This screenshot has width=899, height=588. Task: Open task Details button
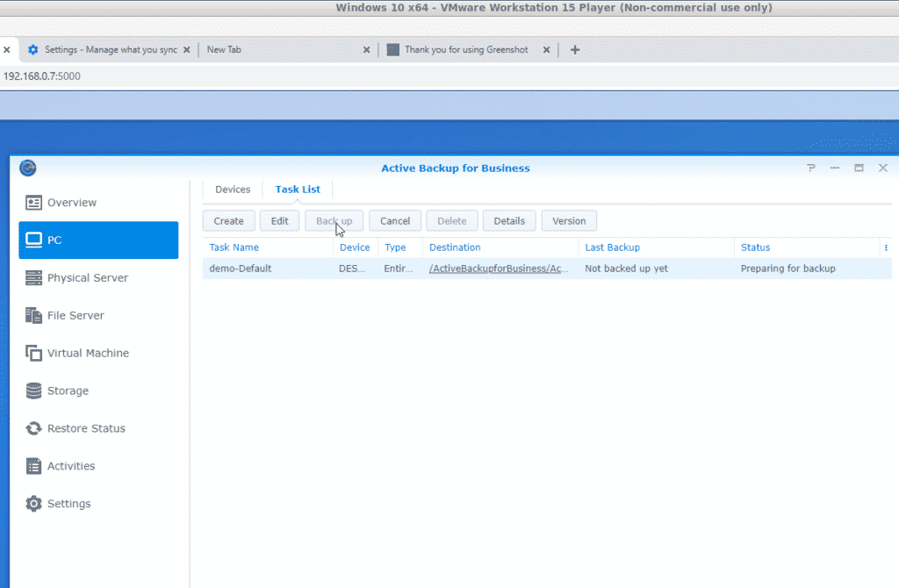point(509,221)
